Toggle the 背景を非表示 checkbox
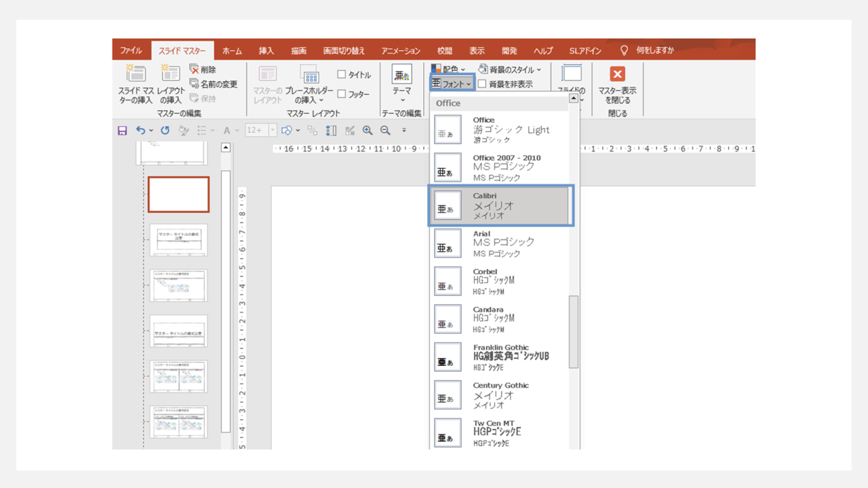Screen dimensions: 868x488 482,84
